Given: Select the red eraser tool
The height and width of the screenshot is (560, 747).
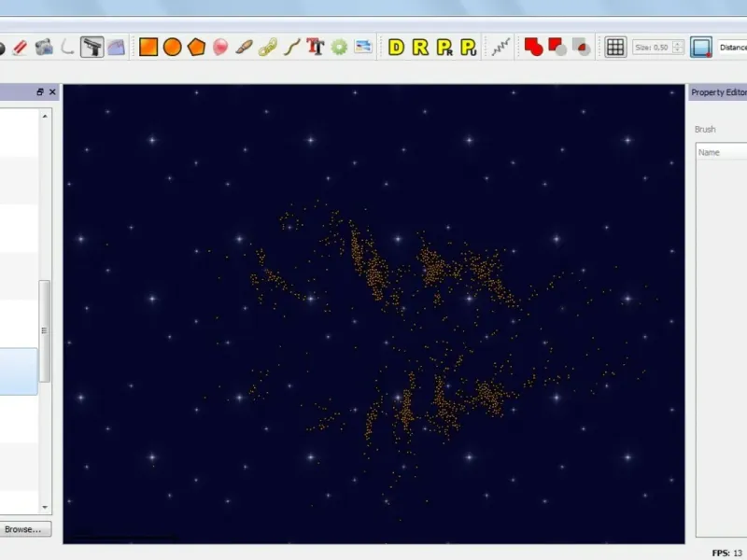Looking at the screenshot, I should (20, 48).
